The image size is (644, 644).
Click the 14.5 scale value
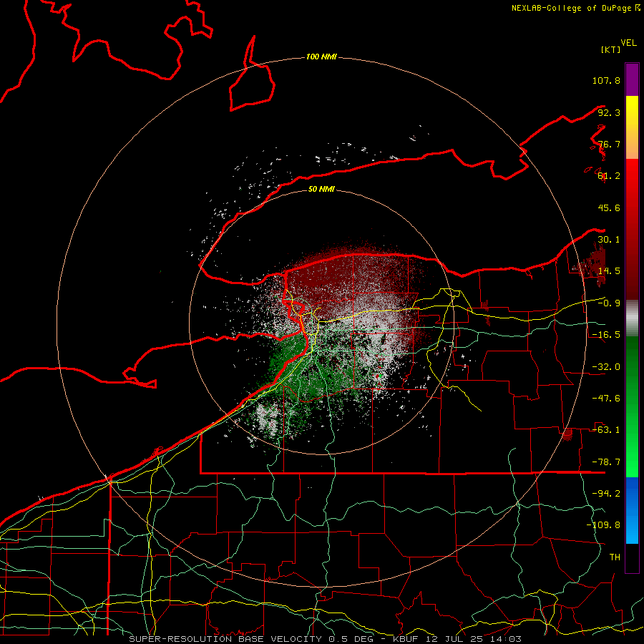click(609, 271)
